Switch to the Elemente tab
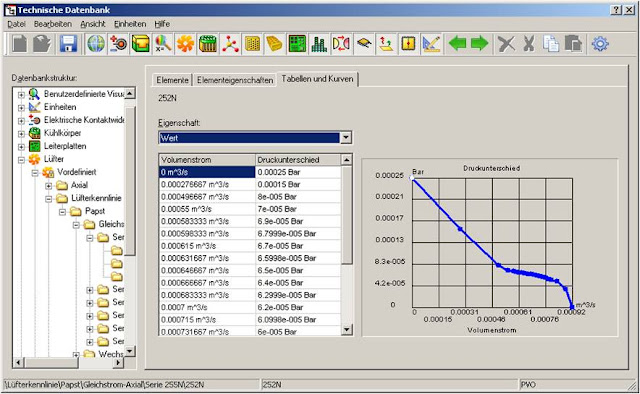The image size is (640, 394). click(172, 80)
